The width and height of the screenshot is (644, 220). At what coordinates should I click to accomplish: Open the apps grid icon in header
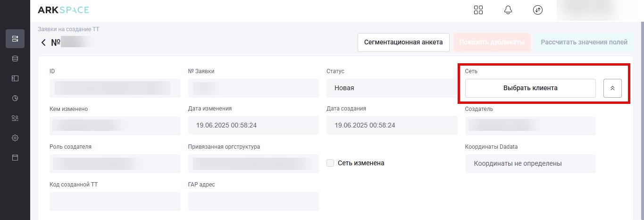(x=478, y=10)
